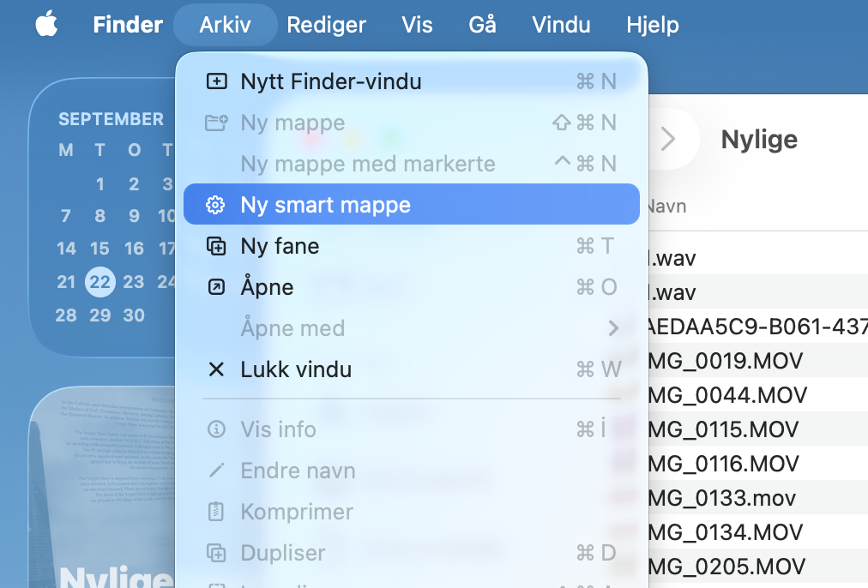The height and width of the screenshot is (588, 868).
Task: Select Ny smart mappe
Action: tap(412, 205)
